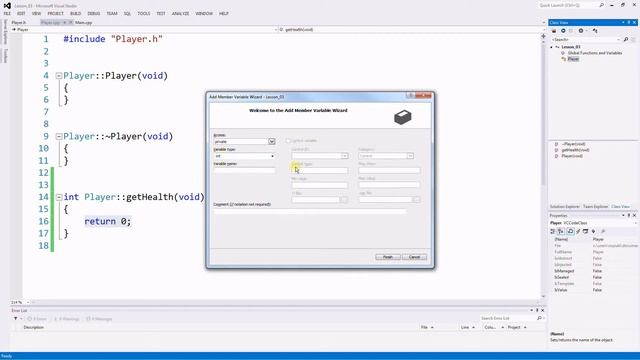
Task: Switch to the Solution Explorer tab
Action: (x=564, y=207)
